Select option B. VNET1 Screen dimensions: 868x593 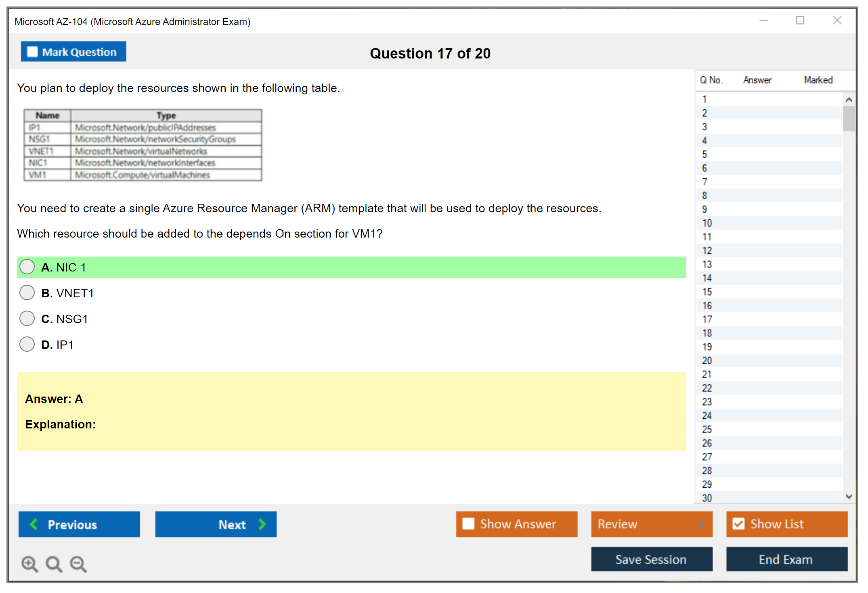(x=27, y=293)
